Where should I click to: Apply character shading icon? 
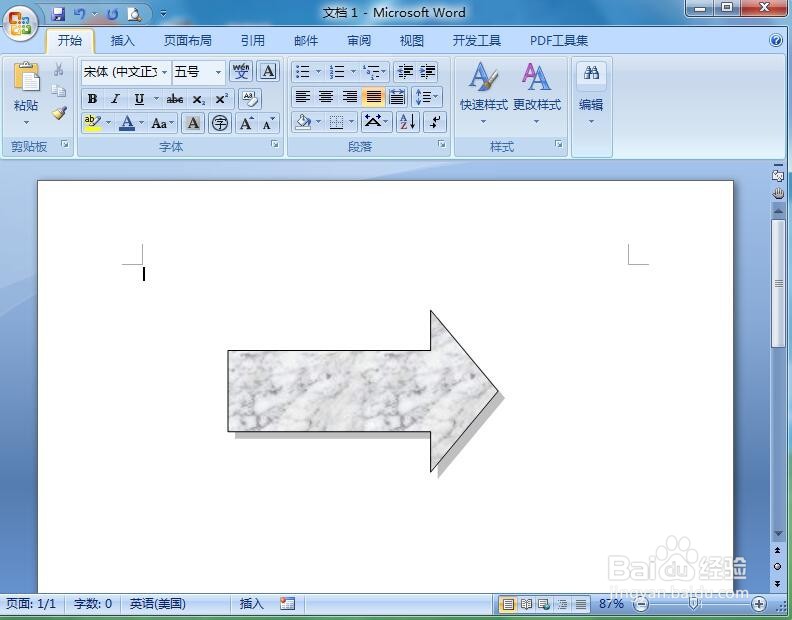pyautogui.click(x=193, y=123)
